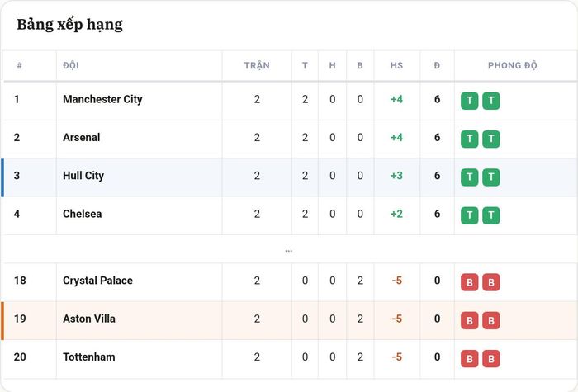Click Manchester City's second T form badge
578x392 pixels.
coord(491,101)
